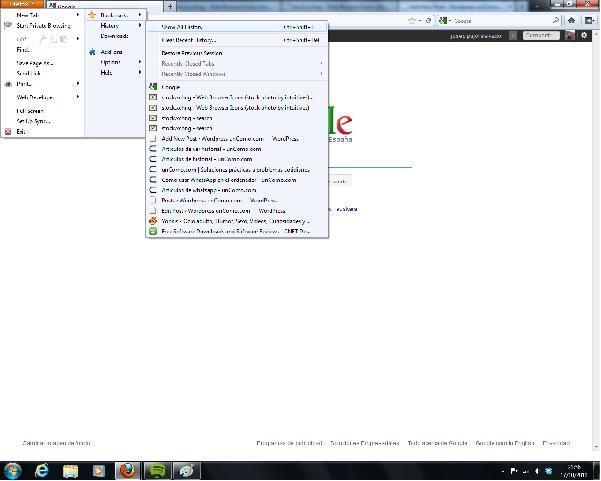Click the Home button in Firefox toolbar
The width and height of the screenshot is (601, 481).
point(572,20)
